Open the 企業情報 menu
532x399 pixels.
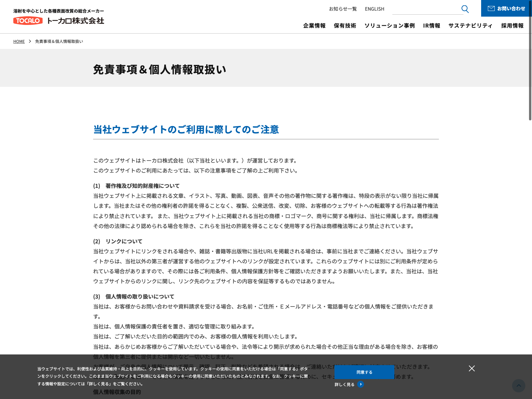(314, 26)
